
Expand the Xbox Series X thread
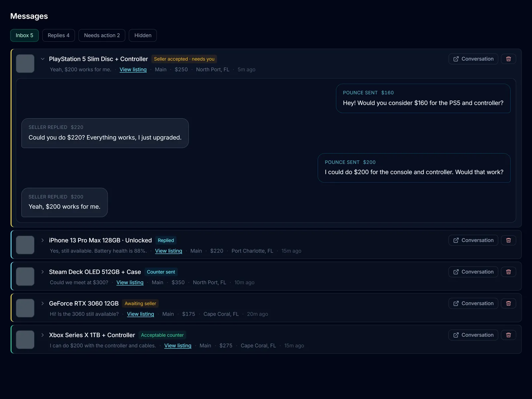[43, 335]
